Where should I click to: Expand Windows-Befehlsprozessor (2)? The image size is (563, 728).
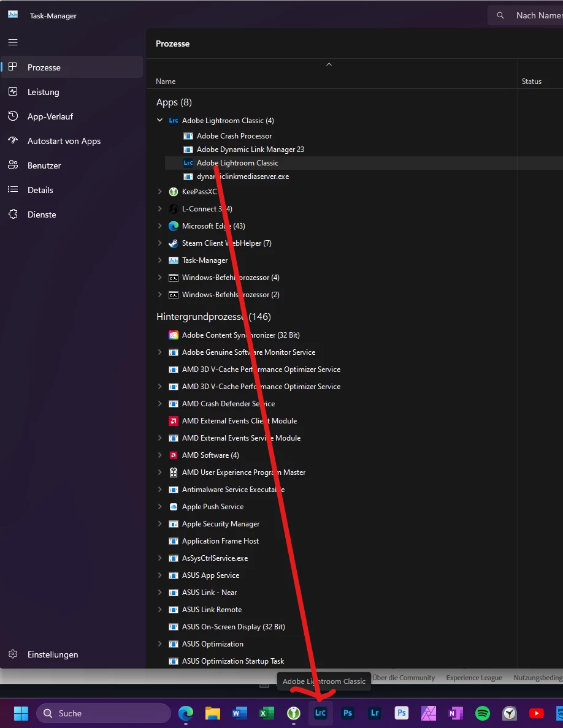tap(160, 295)
